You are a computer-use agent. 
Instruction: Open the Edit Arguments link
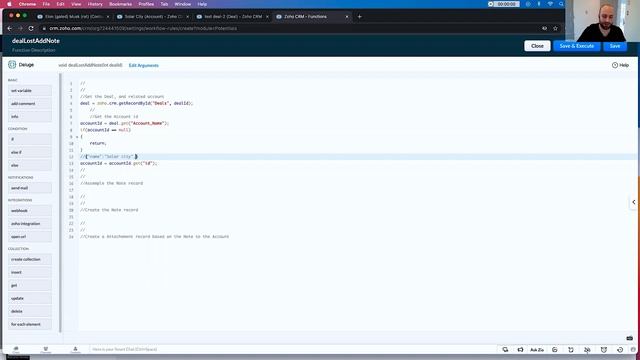(x=144, y=65)
